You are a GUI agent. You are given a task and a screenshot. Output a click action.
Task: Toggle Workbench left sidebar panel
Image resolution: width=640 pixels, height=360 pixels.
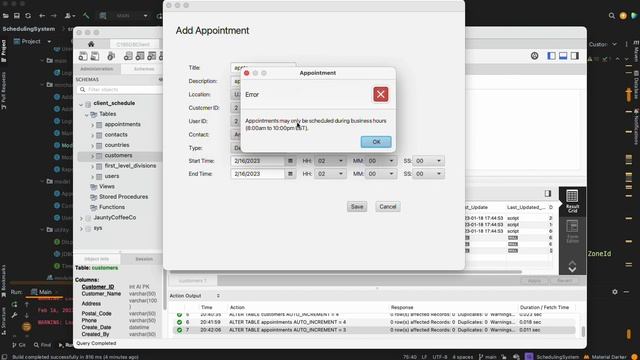[551, 56]
